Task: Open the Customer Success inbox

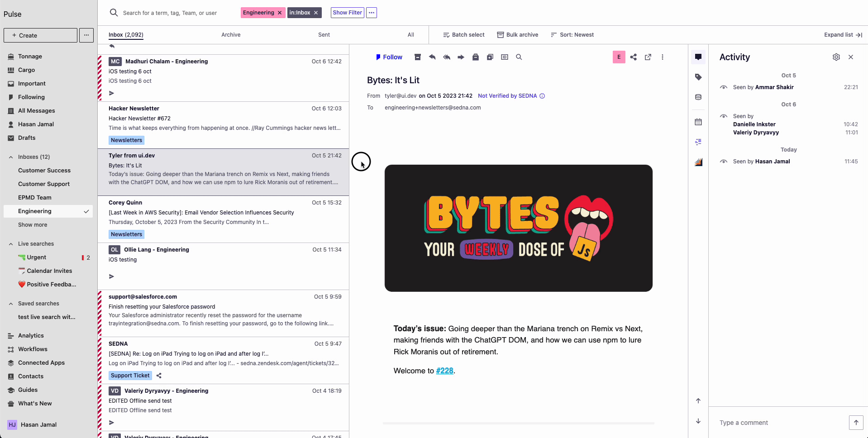Action: (44, 171)
